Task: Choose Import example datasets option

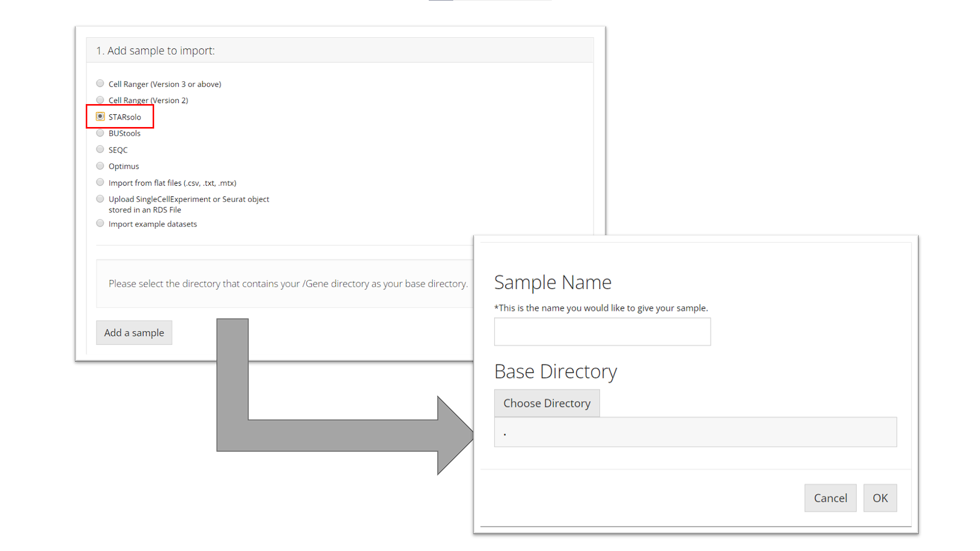Action: pos(100,223)
